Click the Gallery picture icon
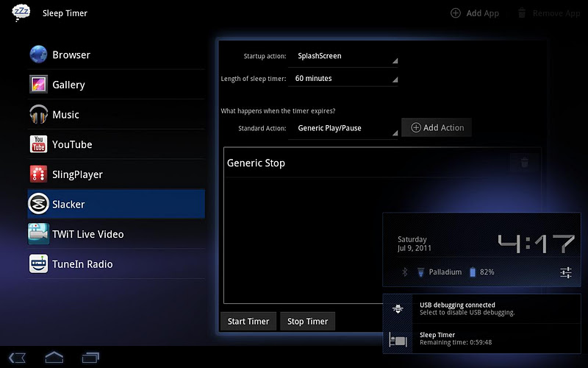 coord(39,84)
